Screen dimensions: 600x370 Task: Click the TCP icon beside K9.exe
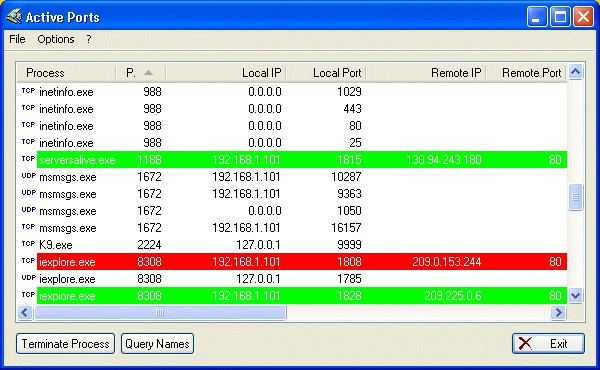coord(28,243)
